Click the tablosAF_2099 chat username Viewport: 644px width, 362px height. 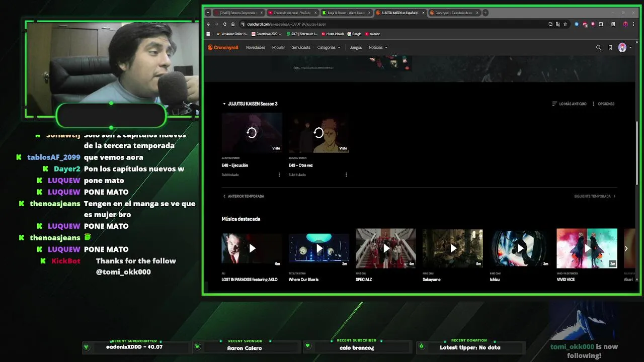point(53,157)
